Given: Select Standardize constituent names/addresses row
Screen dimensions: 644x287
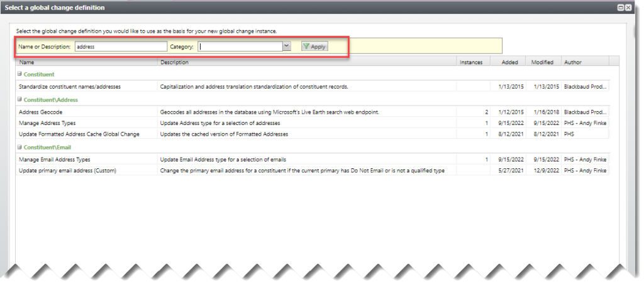Looking at the screenshot, I should point(70,86).
